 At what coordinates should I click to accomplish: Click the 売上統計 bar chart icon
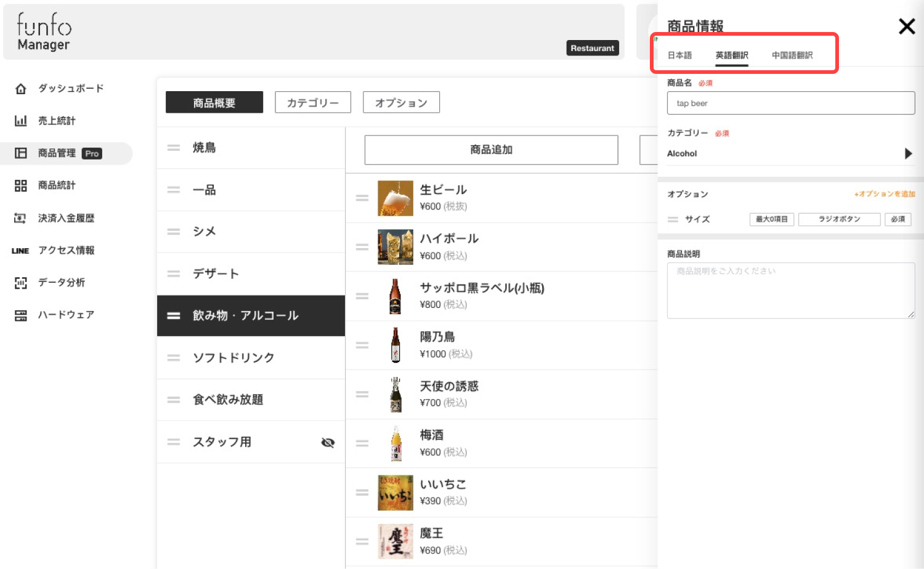click(x=21, y=121)
